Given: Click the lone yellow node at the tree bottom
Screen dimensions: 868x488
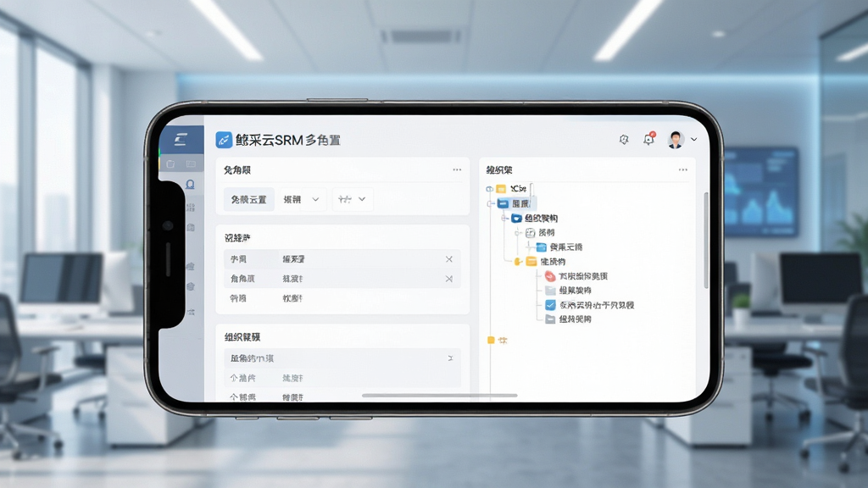Looking at the screenshot, I should tap(491, 341).
